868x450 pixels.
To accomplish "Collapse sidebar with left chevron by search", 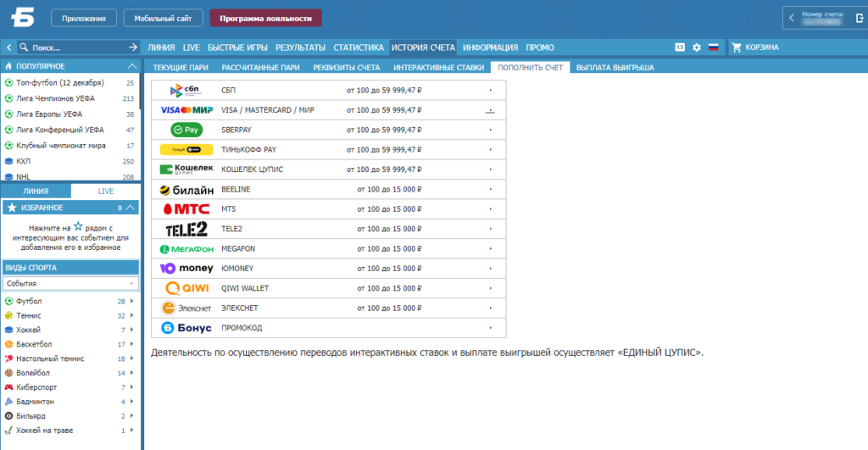I will point(8,47).
